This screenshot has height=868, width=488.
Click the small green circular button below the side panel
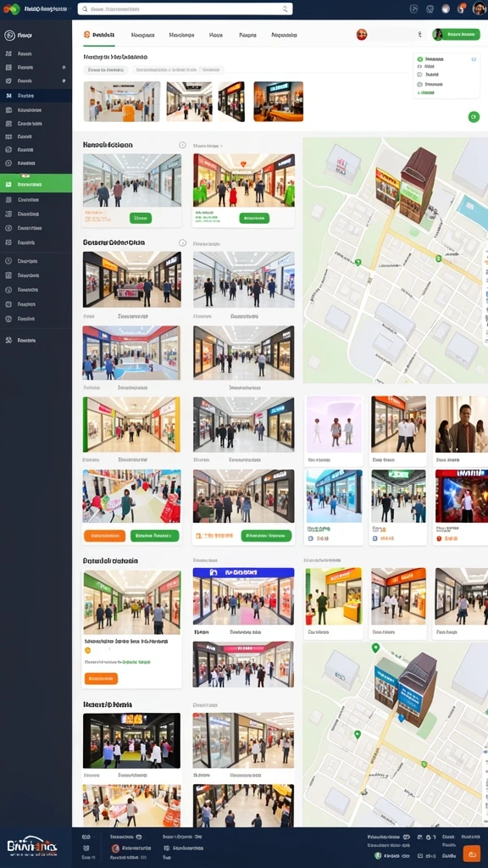click(474, 116)
